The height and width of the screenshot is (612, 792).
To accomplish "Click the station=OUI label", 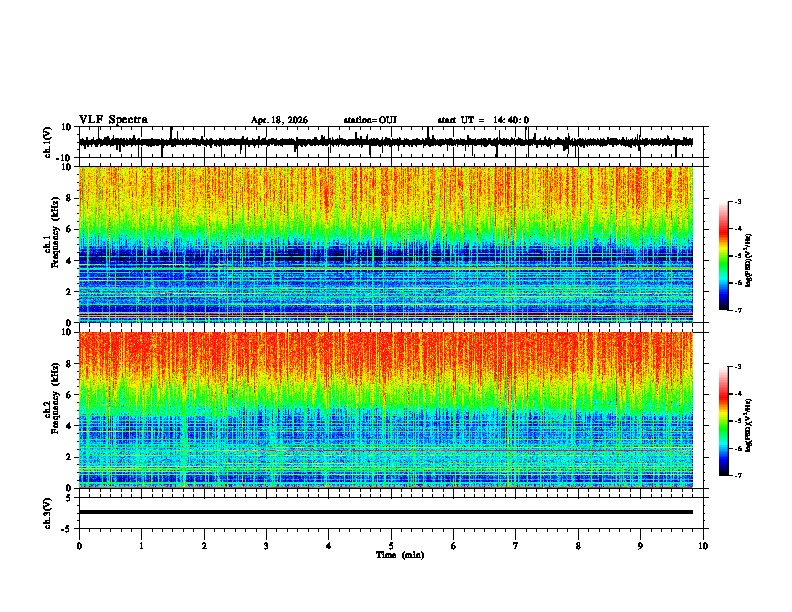I will click(370, 120).
